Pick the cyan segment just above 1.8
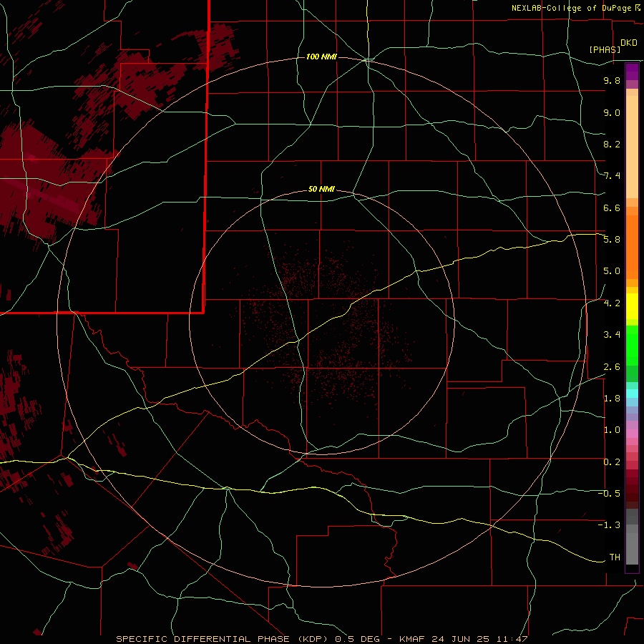This screenshot has width=644, height=644. pos(632,394)
